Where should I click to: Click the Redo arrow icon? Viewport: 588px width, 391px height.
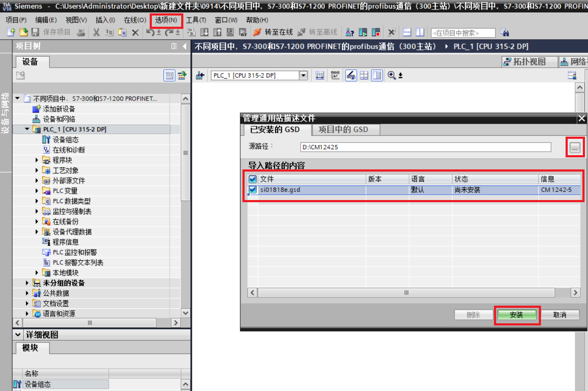169,32
